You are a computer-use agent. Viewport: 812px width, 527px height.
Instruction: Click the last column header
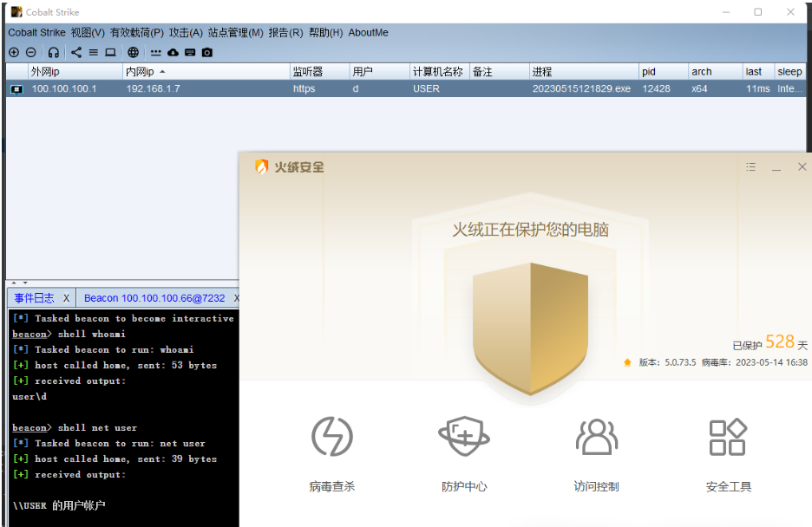pos(758,71)
